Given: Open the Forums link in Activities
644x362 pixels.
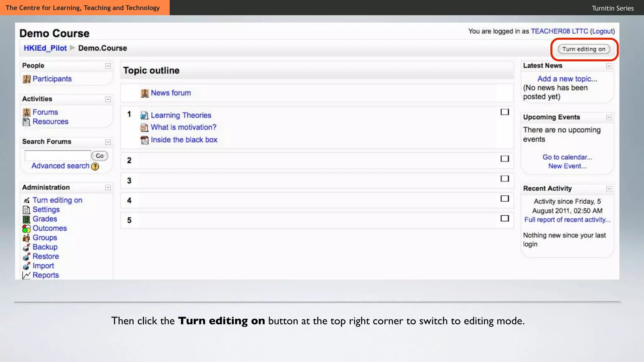Looking at the screenshot, I should click(x=45, y=112).
